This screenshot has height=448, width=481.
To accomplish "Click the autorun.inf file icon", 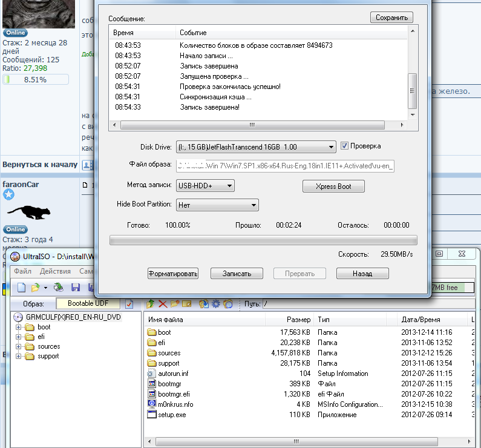I will tap(151, 374).
